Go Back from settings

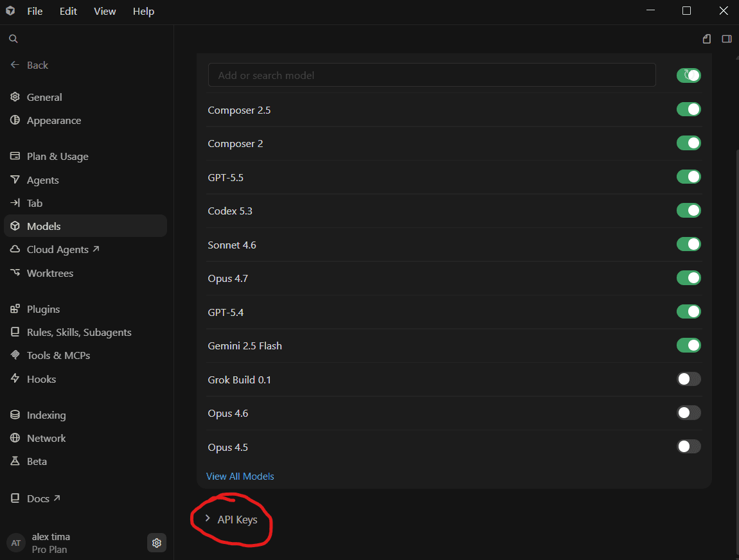coord(29,65)
